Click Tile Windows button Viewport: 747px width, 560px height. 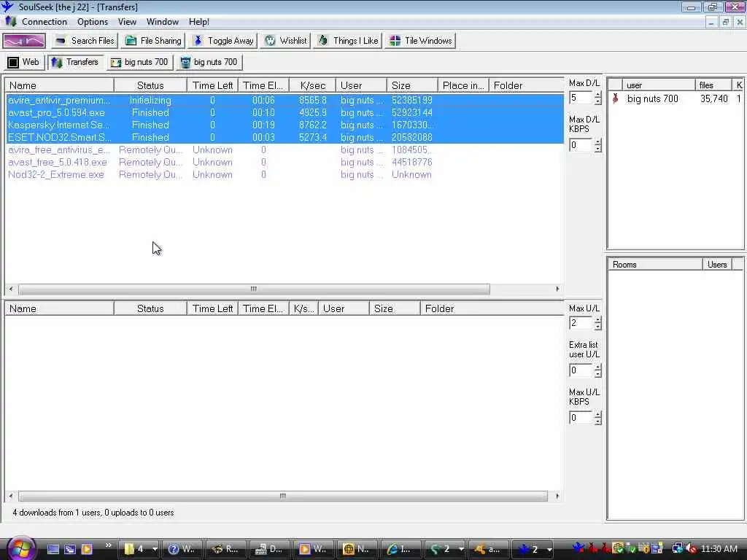pos(421,41)
